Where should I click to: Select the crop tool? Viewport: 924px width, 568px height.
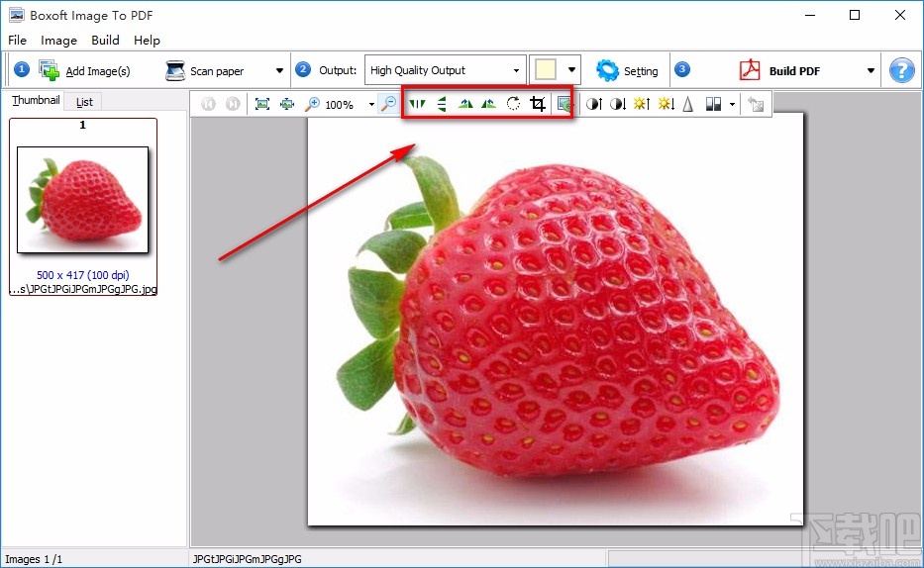(538, 104)
